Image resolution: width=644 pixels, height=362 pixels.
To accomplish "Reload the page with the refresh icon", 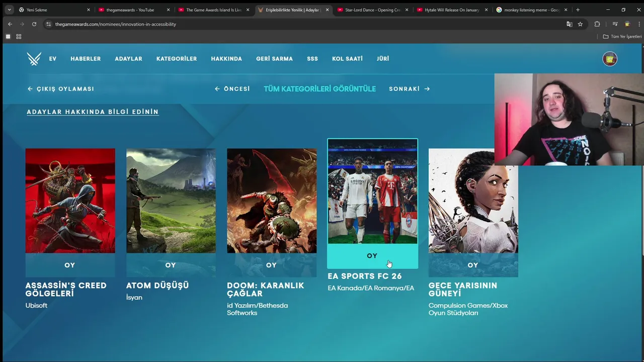I will [34, 24].
